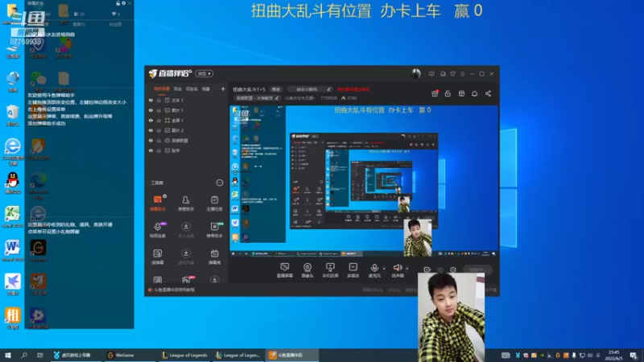Click the 麦克风 microphone icon
Viewport: 644px width, 362px height.
click(374, 268)
